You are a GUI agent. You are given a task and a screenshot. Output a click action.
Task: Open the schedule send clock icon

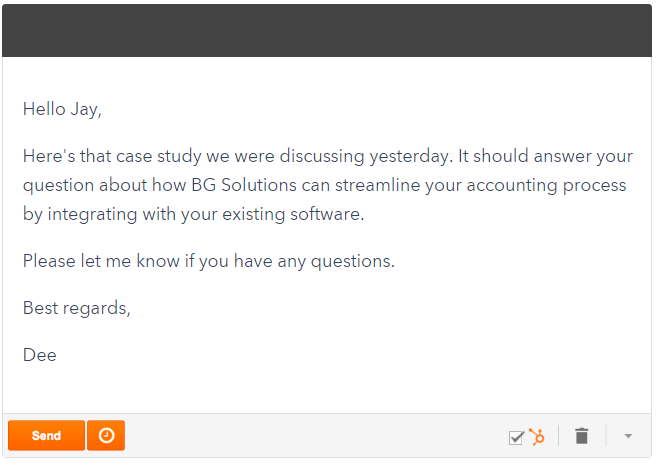(106, 436)
